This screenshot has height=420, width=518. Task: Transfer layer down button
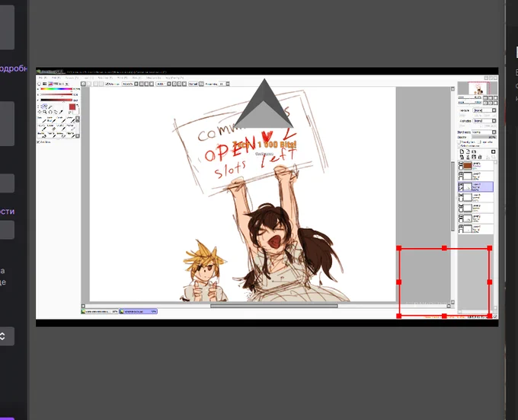coord(462,157)
